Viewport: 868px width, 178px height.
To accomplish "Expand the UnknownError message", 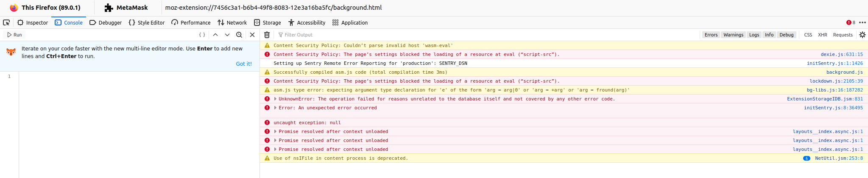I will click(275, 99).
